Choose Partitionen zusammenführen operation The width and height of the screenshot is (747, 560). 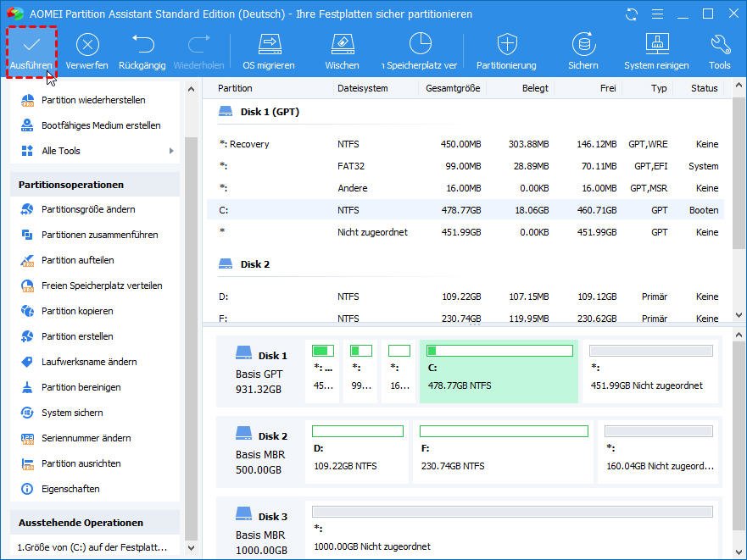pos(99,235)
